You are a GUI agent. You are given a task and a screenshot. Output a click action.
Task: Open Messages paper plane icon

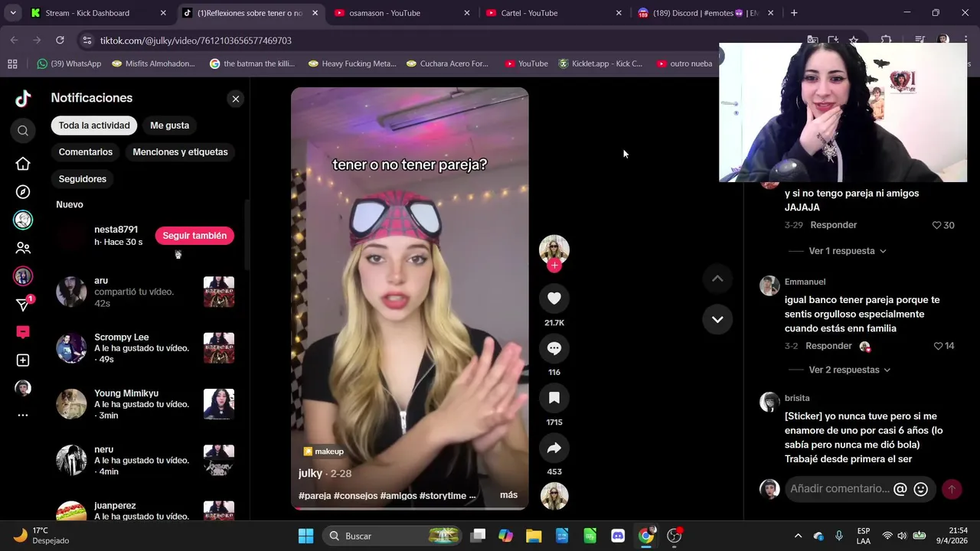[x=23, y=305]
